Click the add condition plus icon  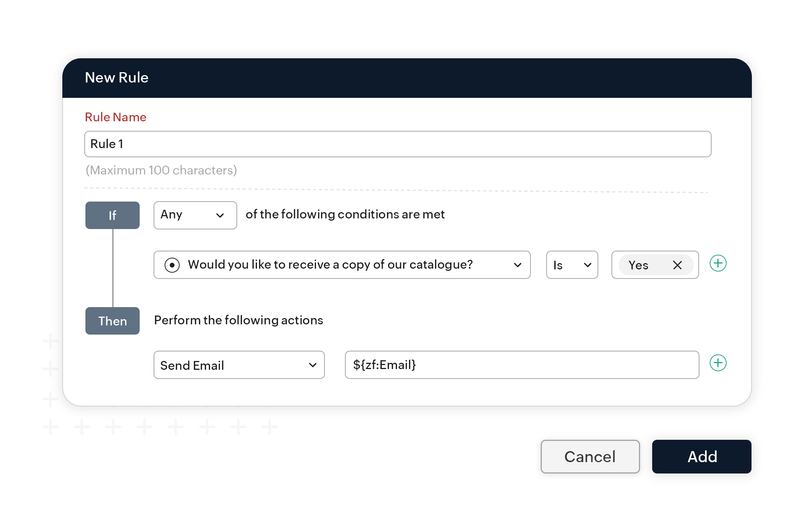point(717,264)
